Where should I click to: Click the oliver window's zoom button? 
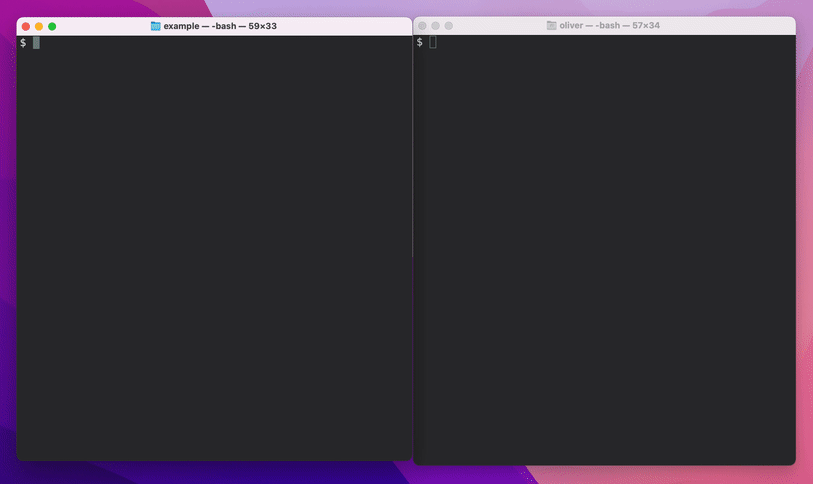pyautogui.click(x=448, y=25)
